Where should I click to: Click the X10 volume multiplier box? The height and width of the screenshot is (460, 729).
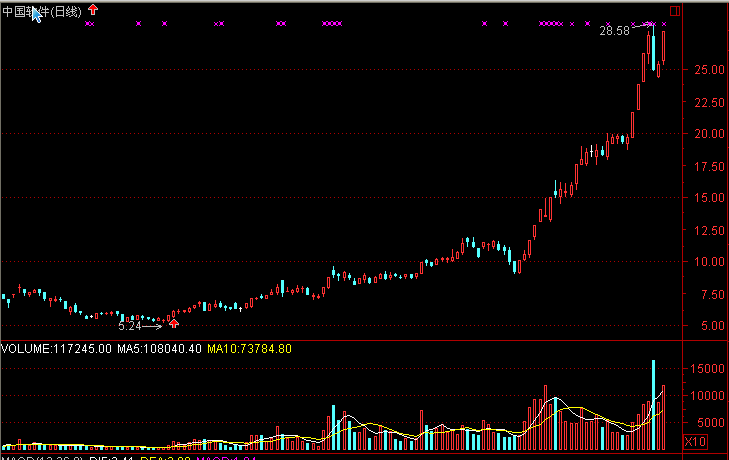pyautogui.click(x=695, y=441)
